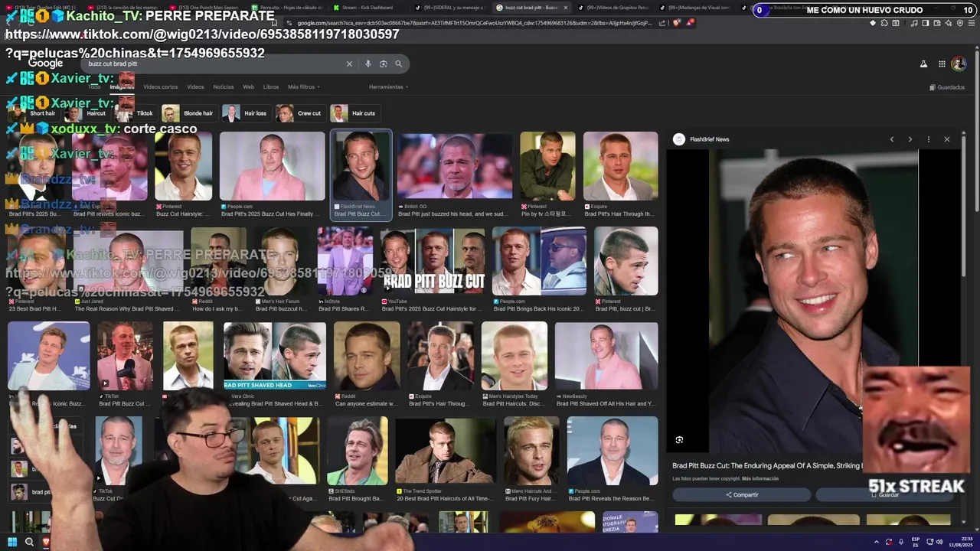980x551 pixels.
Task: Open Guardados saved collection
Action: [x=947, y=87]
